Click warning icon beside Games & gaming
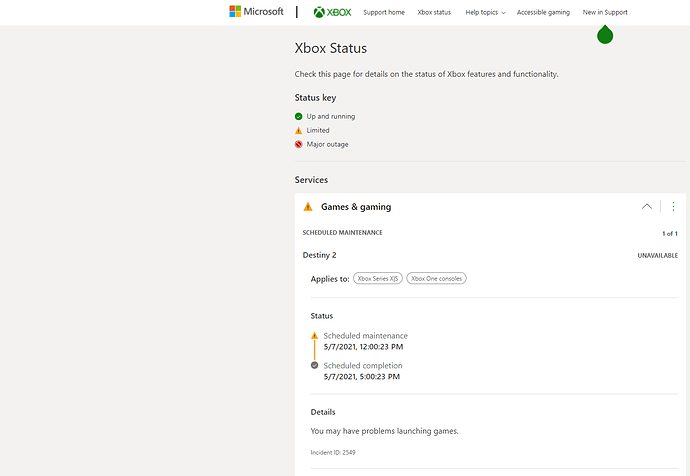This screenshot has height=476, width=690. [x=308, y=207]
